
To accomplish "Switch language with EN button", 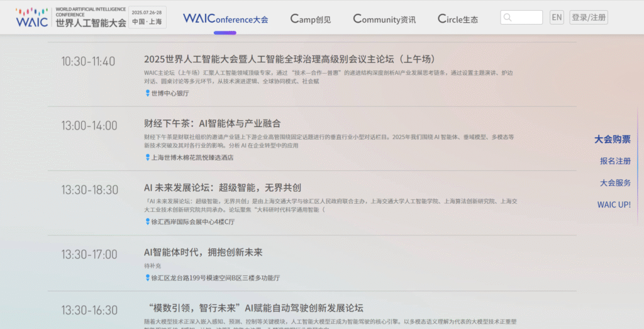I will coord(557,18).
